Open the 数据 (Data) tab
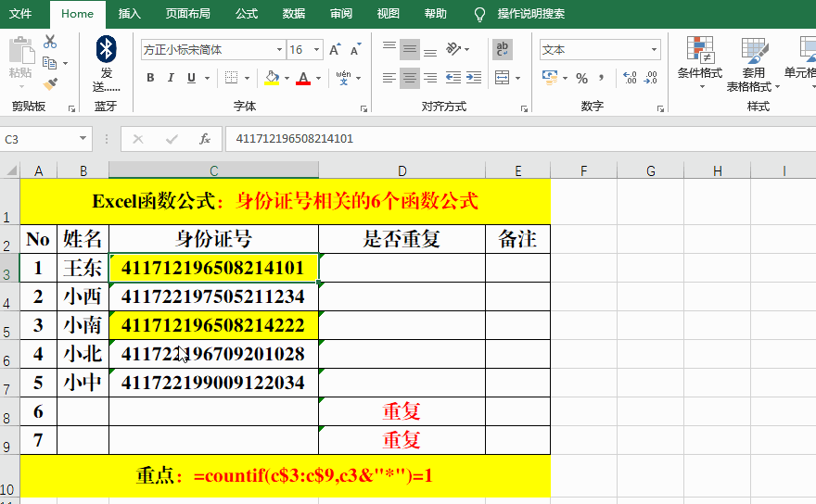 point(294,14)
